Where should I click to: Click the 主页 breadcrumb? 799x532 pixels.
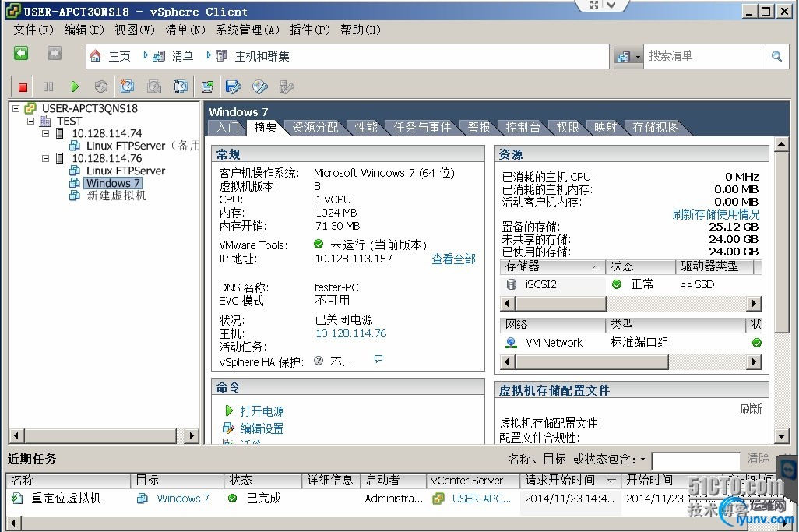coord(120,56)
